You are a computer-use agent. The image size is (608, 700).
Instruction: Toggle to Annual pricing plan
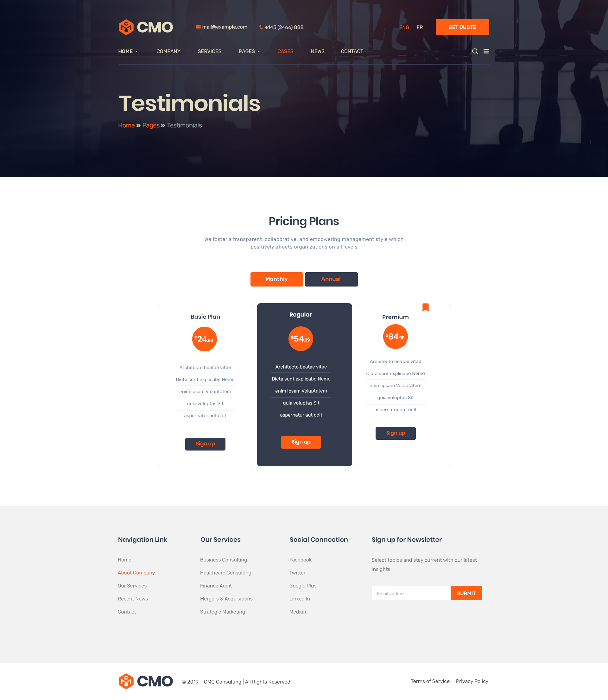pyautogui.click(x=331, y=279)
